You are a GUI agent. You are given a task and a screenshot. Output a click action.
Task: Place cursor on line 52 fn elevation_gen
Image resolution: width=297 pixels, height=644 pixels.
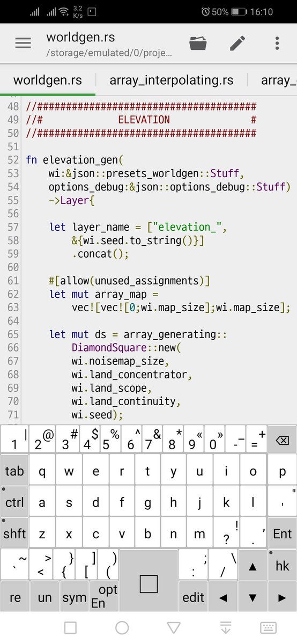coord(75,160)
